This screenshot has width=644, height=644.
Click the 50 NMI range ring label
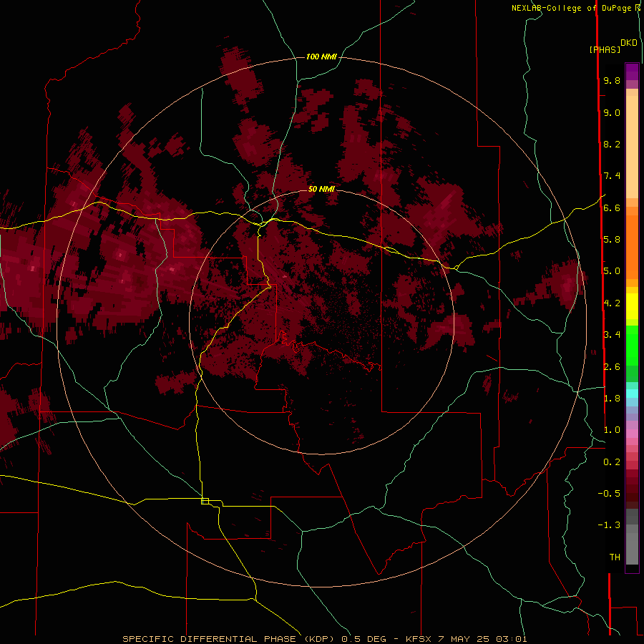click(x=321, y=189)
